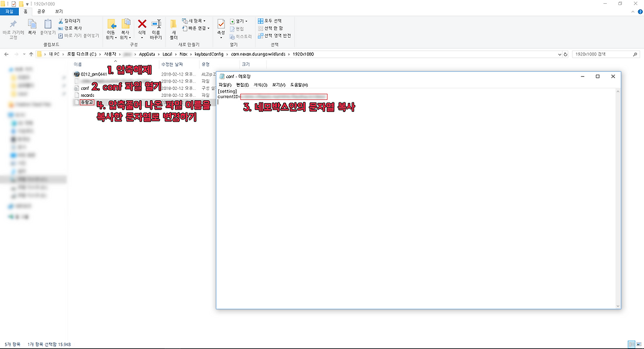
Task: Open Notepad's 편집(E) menu
Action: (x=242, y=85)
